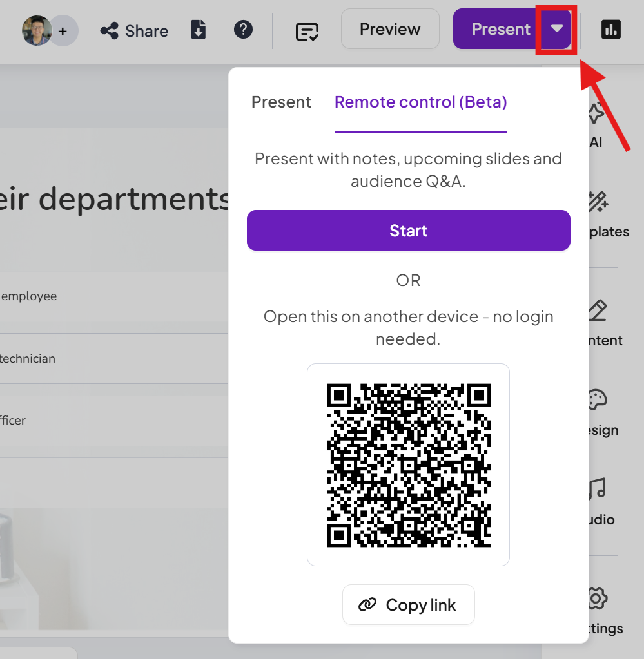Open Preview mode

(389, 28)
